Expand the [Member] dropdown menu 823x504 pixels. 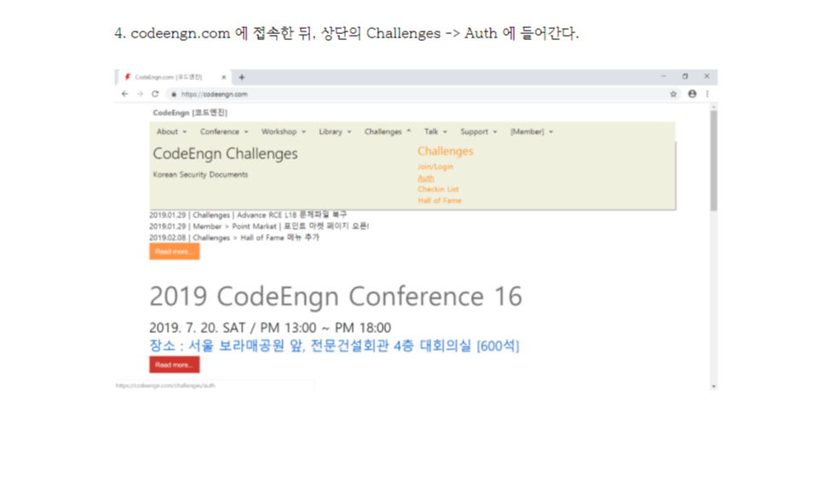[531, 132]
